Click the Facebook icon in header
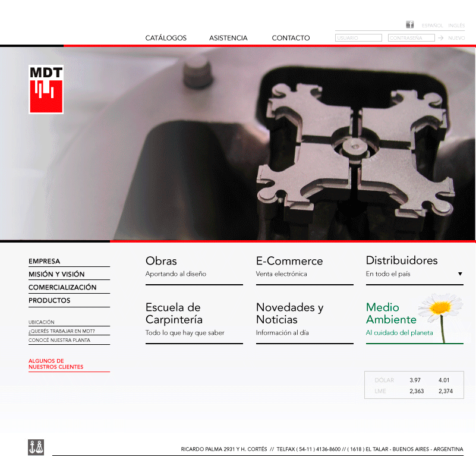476x456 pixels. point(410,25)
